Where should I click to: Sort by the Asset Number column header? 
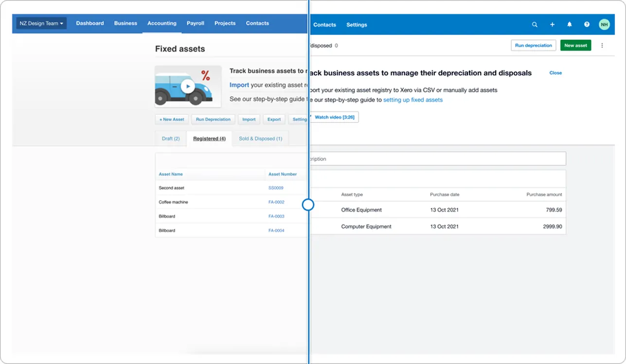(x=283, y=174)
